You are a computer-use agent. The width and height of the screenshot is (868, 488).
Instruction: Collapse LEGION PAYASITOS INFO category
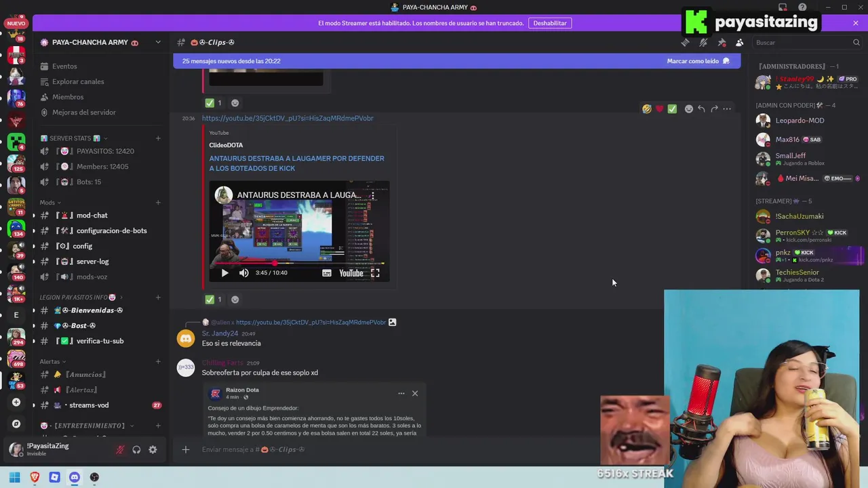[81, 298]
